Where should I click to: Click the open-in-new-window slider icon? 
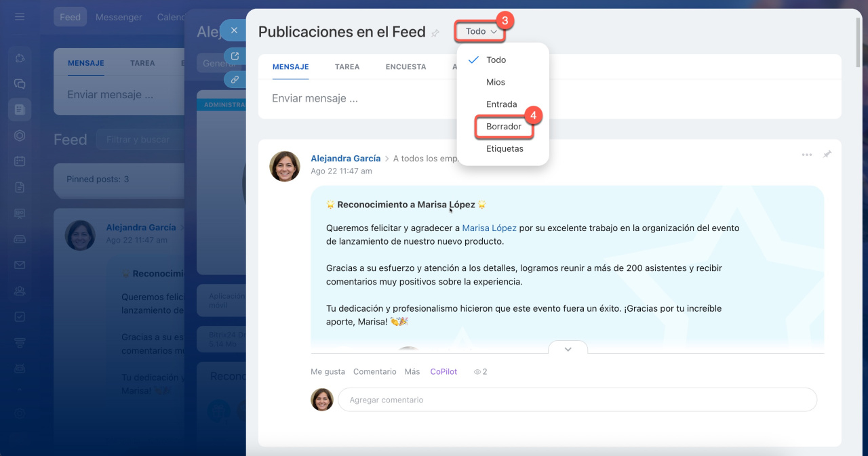pyautogui.click(x=235, y=56)
